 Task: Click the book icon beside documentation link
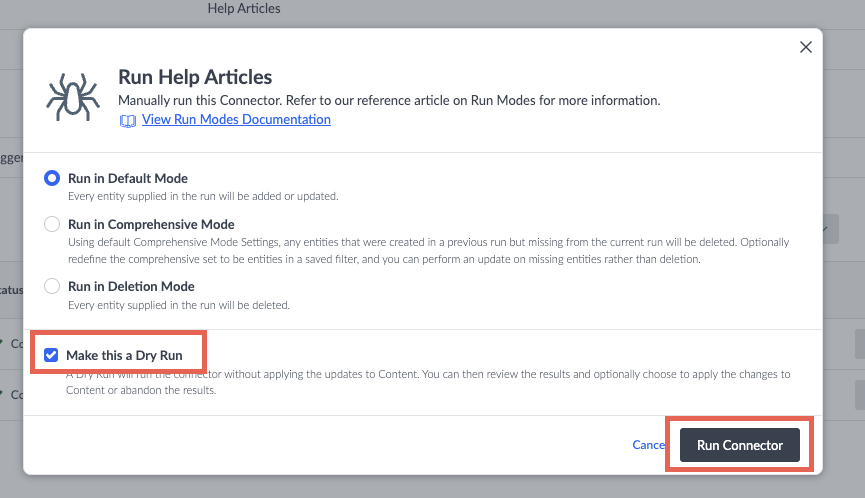click(128, 121)
